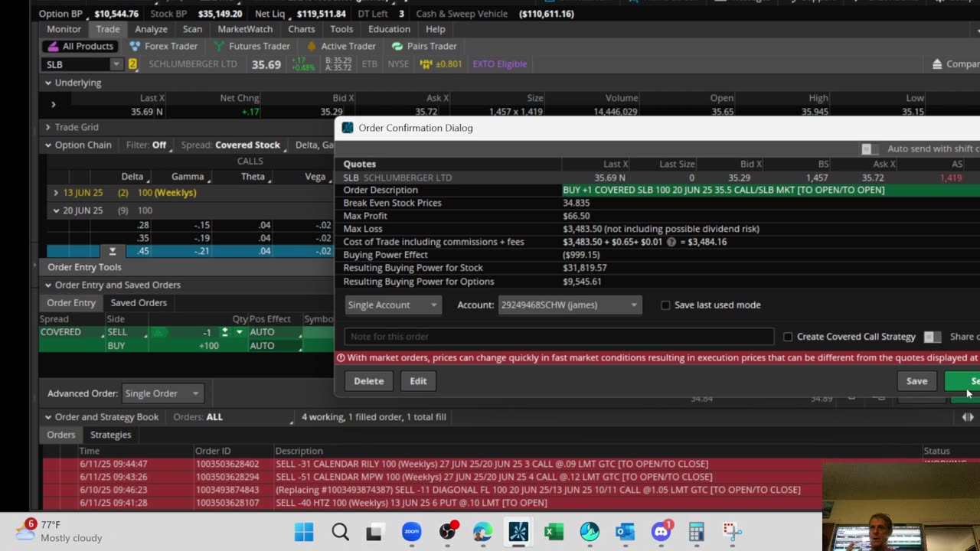Click the Pairs Trader icon
The height and width of the screenshot is (551, 980).
[397, 47]
